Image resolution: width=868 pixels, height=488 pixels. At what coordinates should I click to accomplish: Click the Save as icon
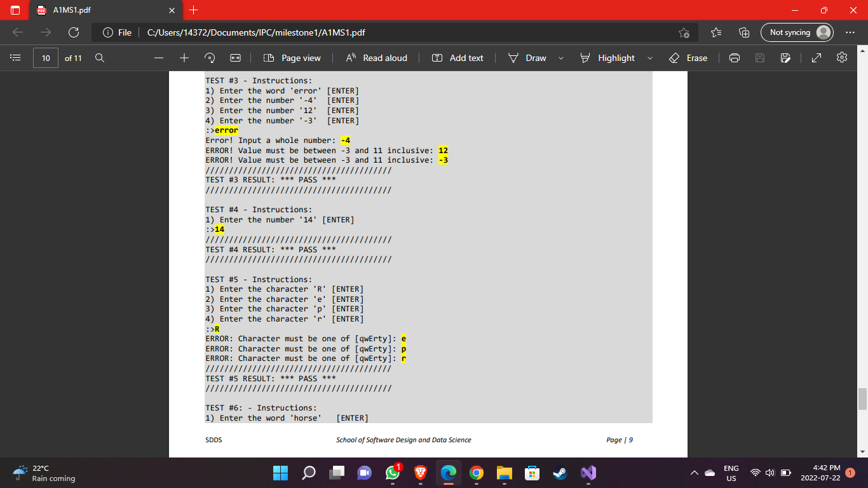click(785, 58)
